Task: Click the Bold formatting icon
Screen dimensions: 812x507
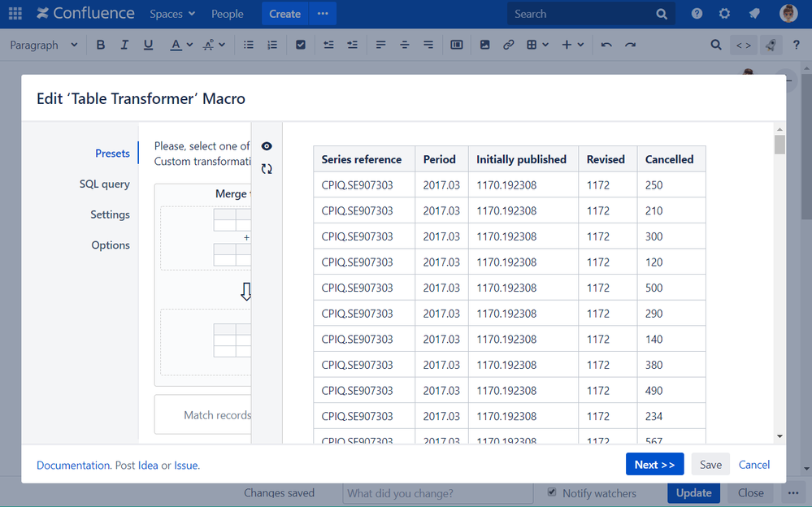Action: [x=101, y=45]
